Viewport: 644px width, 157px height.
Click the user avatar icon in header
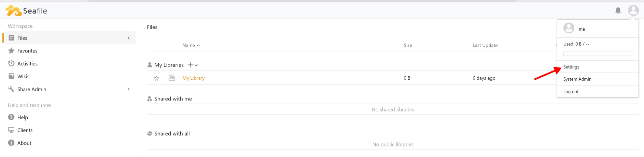(x=633, y=11)
